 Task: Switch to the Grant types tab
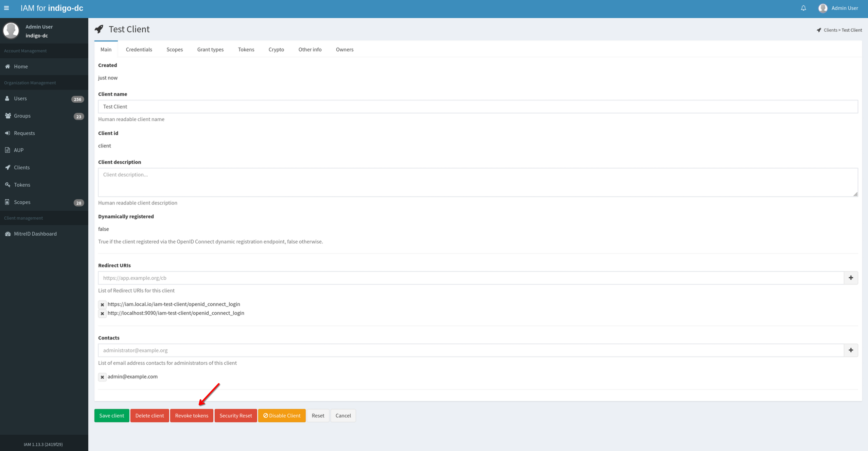click(x=210, y=50)
